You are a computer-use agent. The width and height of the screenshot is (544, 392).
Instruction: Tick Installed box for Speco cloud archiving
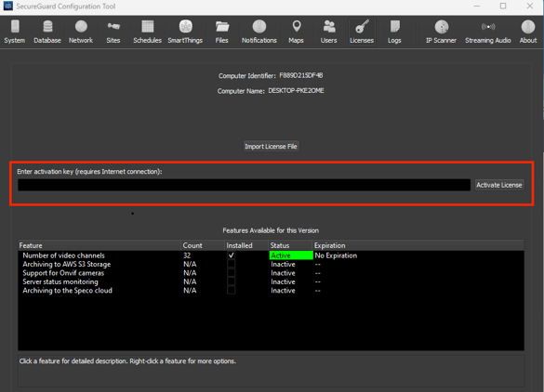tap(231, 291)
